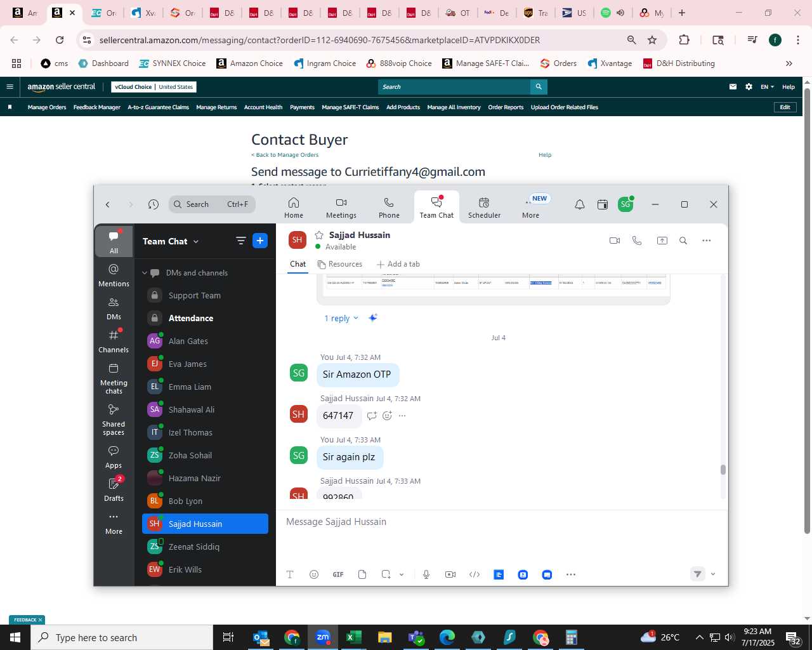Open GIF picker in message toolbar
Viewport: 812px width, 650px height.
tap(338, 574)
